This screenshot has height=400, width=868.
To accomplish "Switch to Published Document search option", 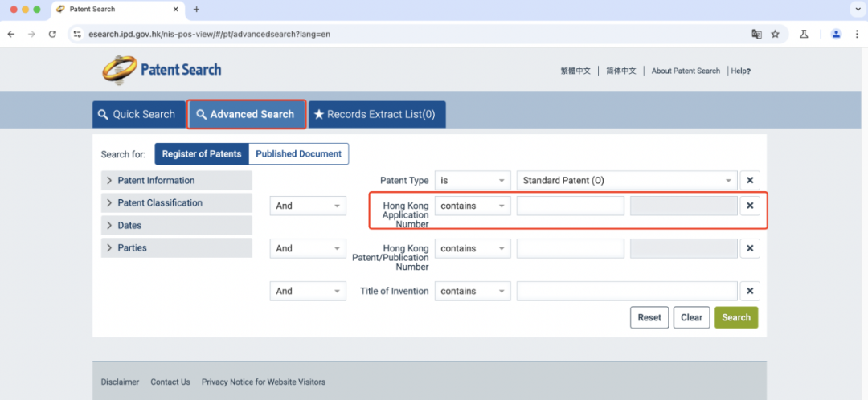I will [x=298, y=153].
